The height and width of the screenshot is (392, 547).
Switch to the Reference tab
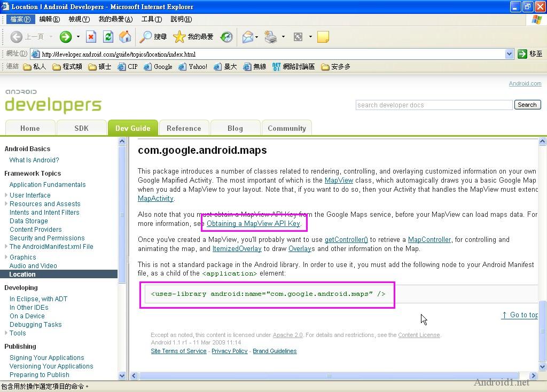[x=184, y=128]
